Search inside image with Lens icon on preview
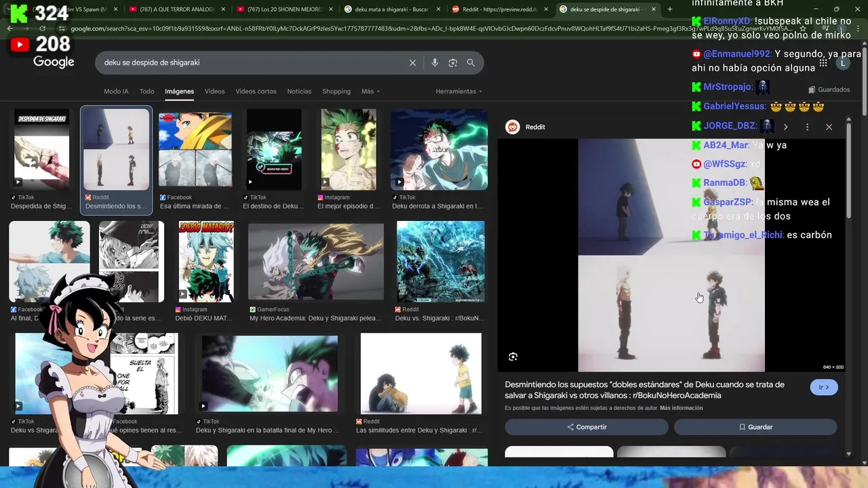This screenshot has width=868, height=488. click(513, 357)
